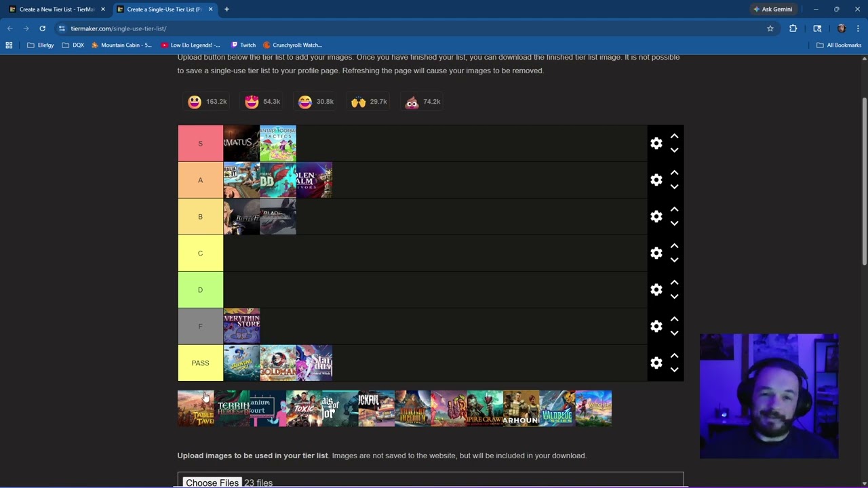Select the gray F tier label
868x488 pixels.
[200, 326]
